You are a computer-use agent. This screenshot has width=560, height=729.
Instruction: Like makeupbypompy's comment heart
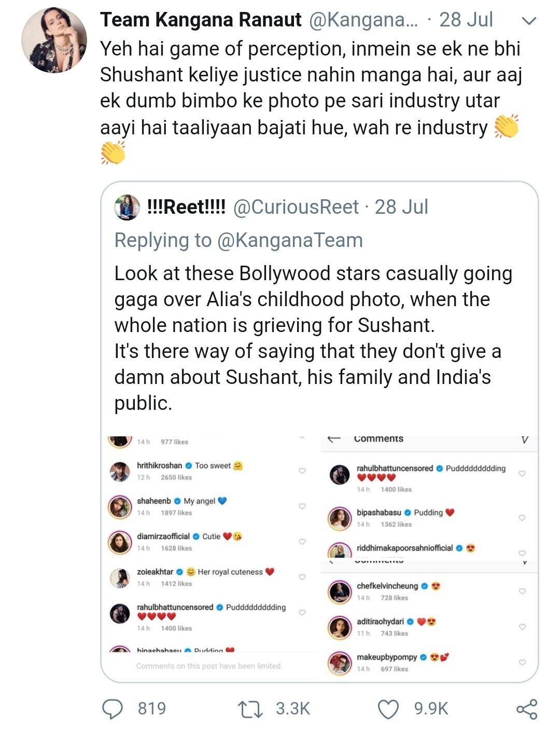click(x=522, y=662)
